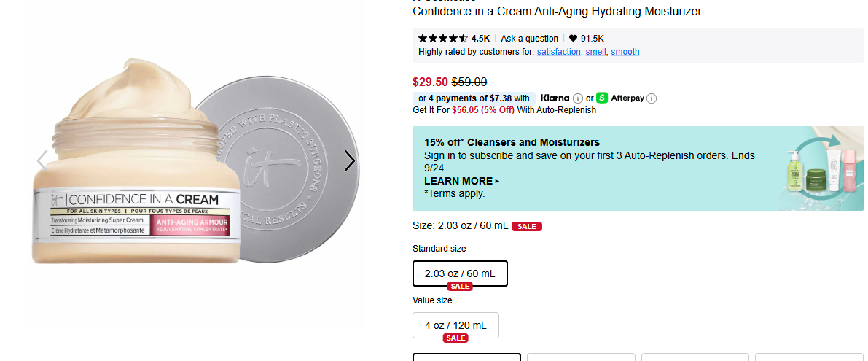Image resolution: width=868 pixels, height=361 pixels.
Task: Click the heart loves icon
Action: point(573,39)
